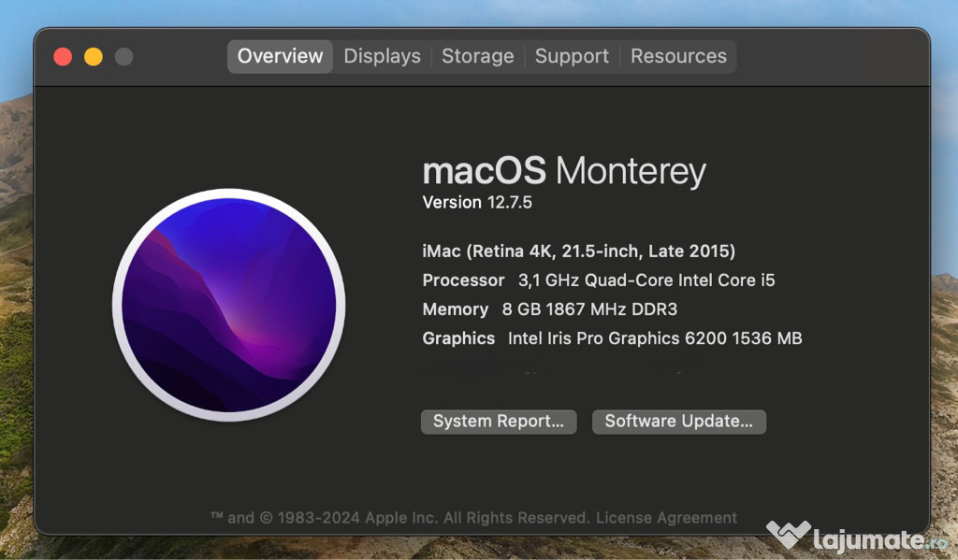Click the macOS Monterey circular logo
This screenshot has width=958, height=560.
229,306
